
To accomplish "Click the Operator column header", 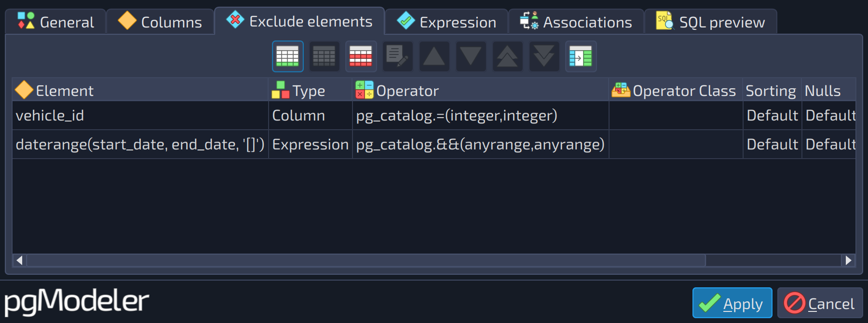I will pyautogui.click(x=481, y=90).
